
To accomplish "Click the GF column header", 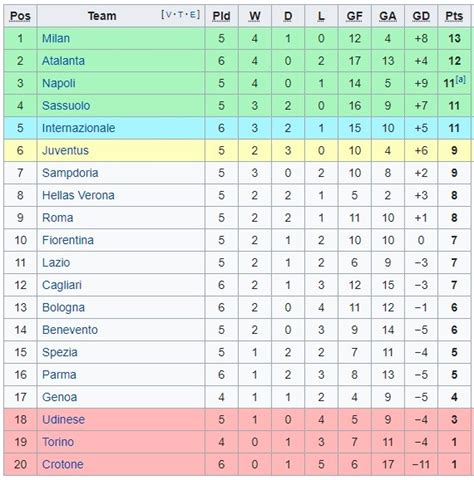I will point(354,16).
